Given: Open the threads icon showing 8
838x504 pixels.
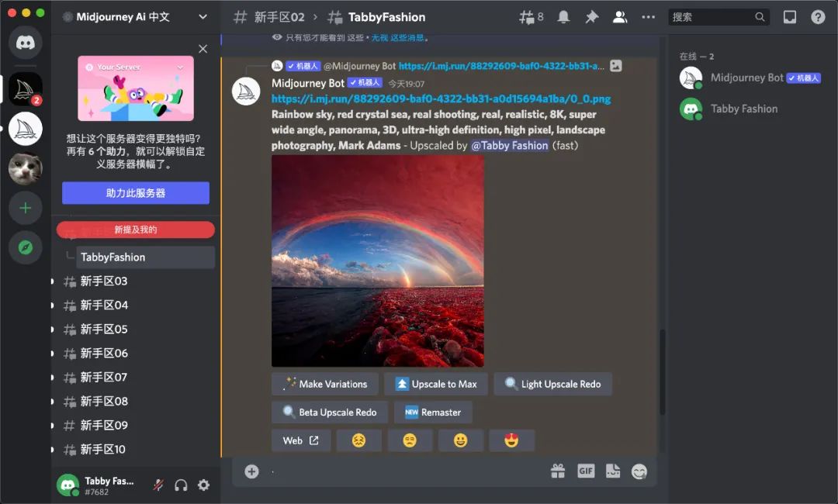Looking at the screenshot, I should pyautogui.click(x=531, y=17).
